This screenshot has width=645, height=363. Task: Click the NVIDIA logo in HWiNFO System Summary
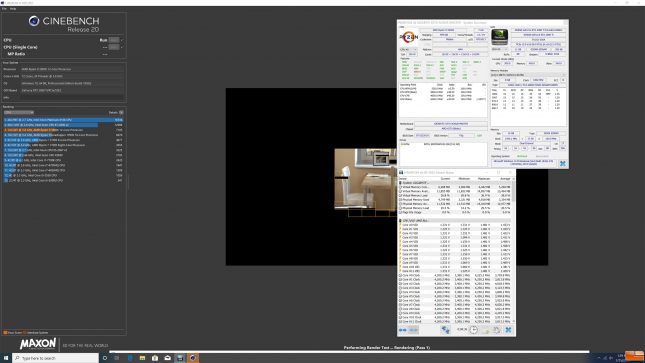point(499,37)
